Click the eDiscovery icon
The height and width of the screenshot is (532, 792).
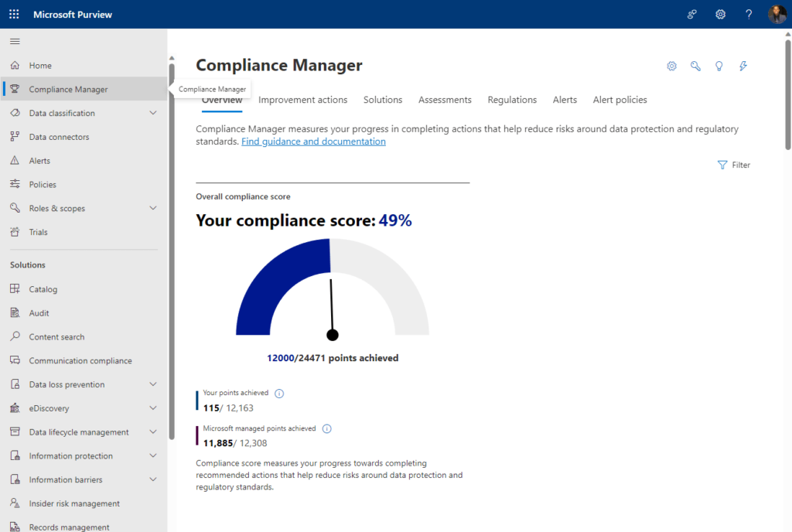click(15, 408)
